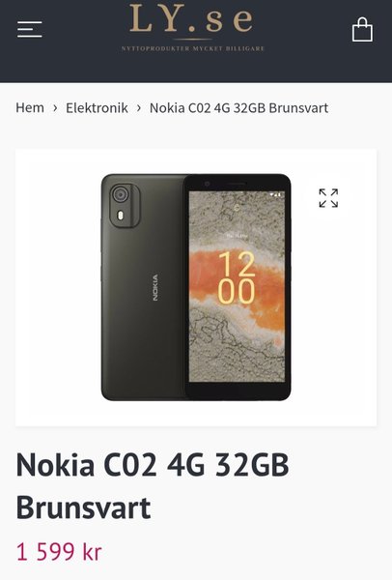This screenshot has width=392, height=580.
Task: Expand product image to fullscreen
Action: (328, 198)
